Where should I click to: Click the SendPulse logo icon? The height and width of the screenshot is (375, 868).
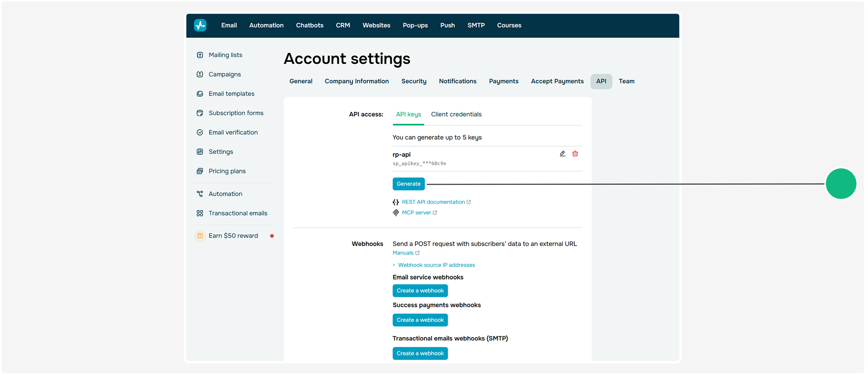pyautogui.click(x=200, y=25)
